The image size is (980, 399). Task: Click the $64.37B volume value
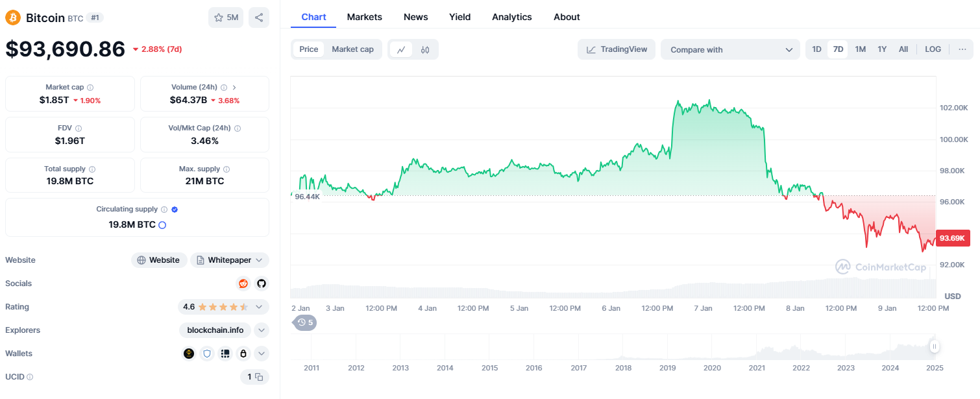[x=189, y=100]
